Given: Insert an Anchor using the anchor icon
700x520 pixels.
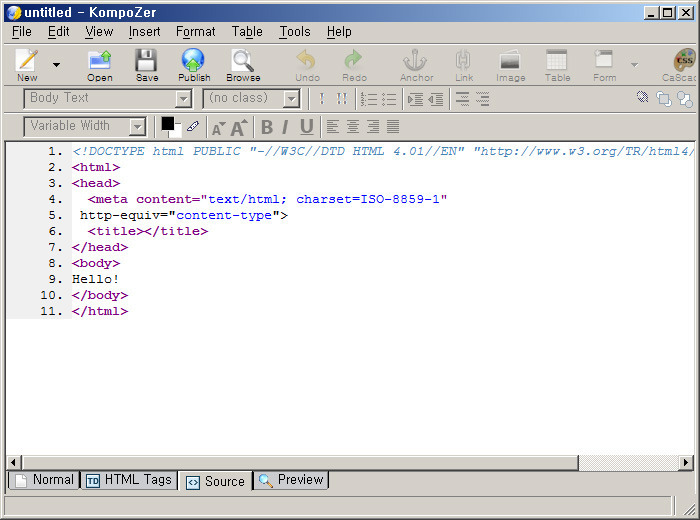Looking at the screenshot, I should point(415,60).
